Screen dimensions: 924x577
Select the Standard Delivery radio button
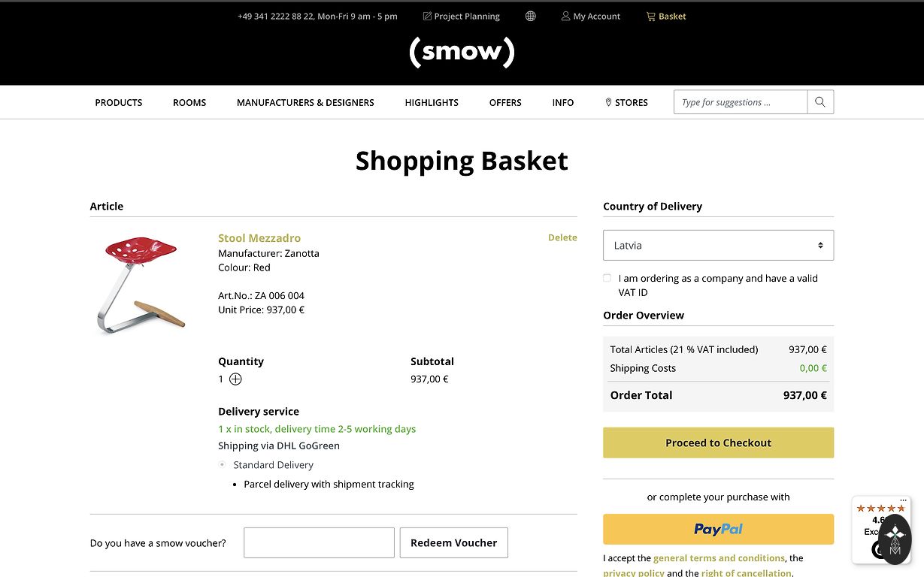[223, 465]
